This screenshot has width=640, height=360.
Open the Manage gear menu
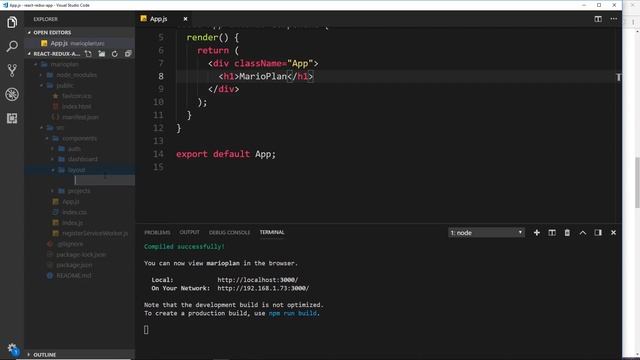pos(12,349)
